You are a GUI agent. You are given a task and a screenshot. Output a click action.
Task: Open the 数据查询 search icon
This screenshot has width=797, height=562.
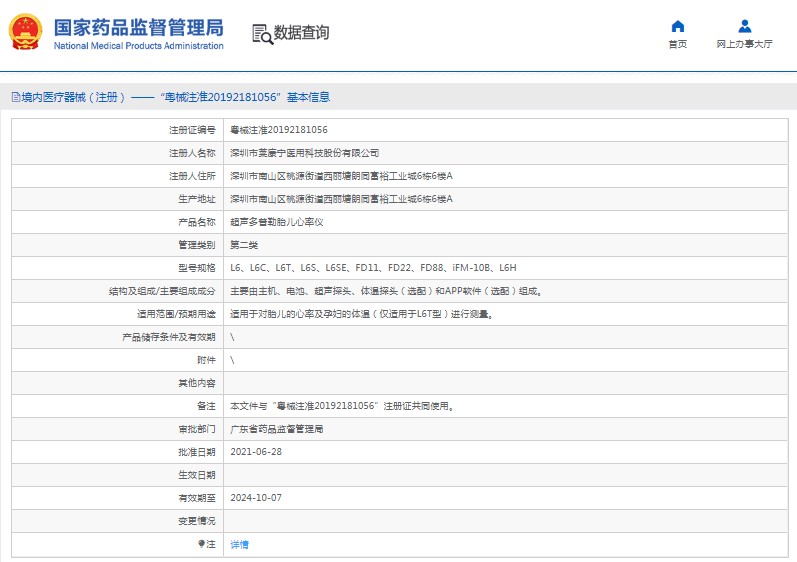click(x=262, y=34)
